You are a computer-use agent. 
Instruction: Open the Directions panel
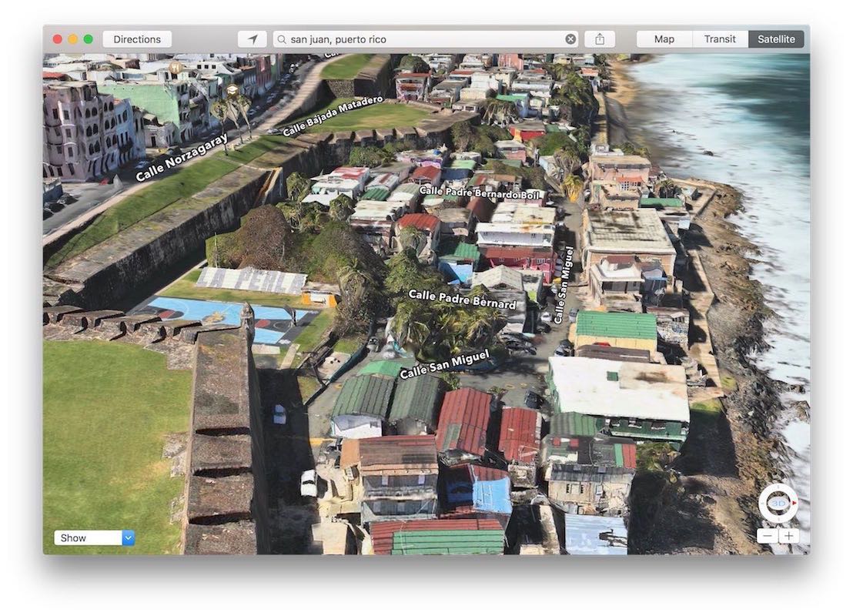click(137, 39)
